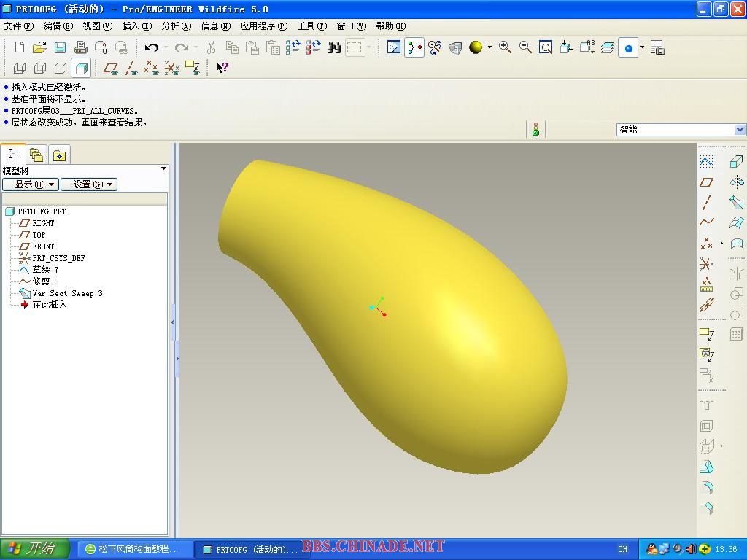This screenshot has height=560, width=747.
Task: Toggle datum axes display
Action: point(131,68)
